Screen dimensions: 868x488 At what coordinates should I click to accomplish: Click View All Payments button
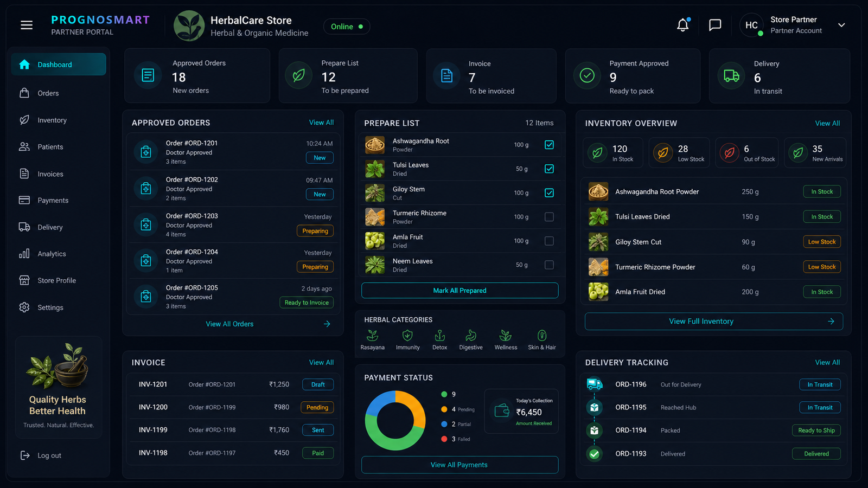(x=459, y=465)
